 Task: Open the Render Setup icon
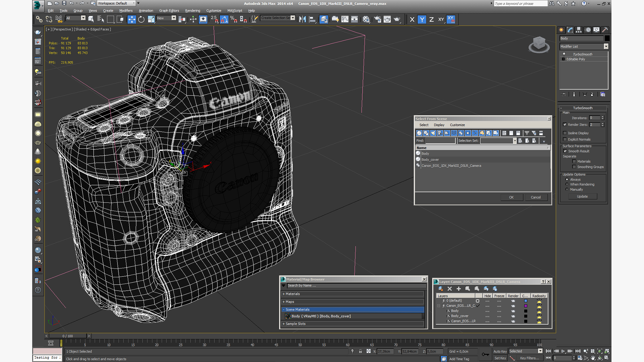pos(378,19)
